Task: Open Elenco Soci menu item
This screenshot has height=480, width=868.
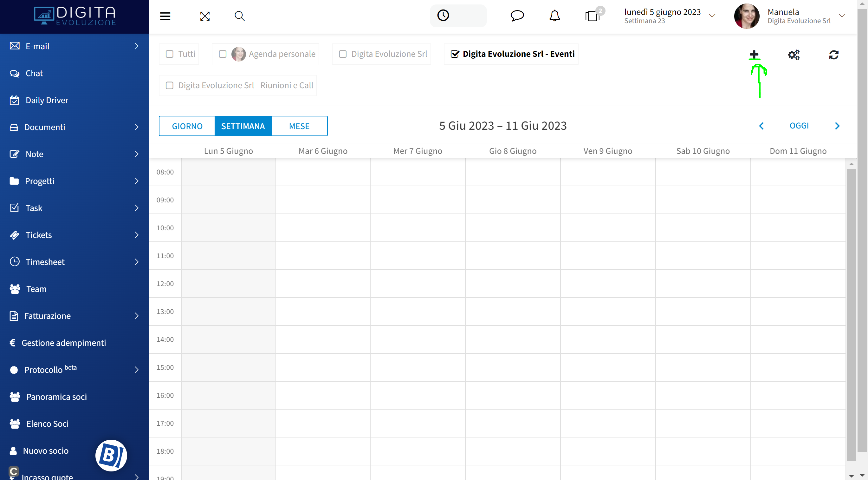Action: pyautogui.click(x=75, y=424)
